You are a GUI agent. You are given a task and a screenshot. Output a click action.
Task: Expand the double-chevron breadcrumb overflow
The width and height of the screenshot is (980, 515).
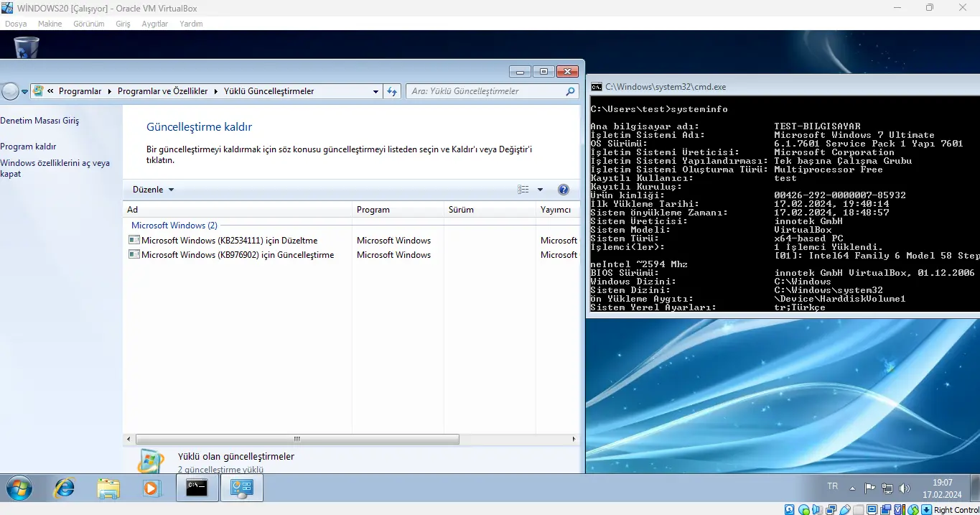tap(51, 91)
